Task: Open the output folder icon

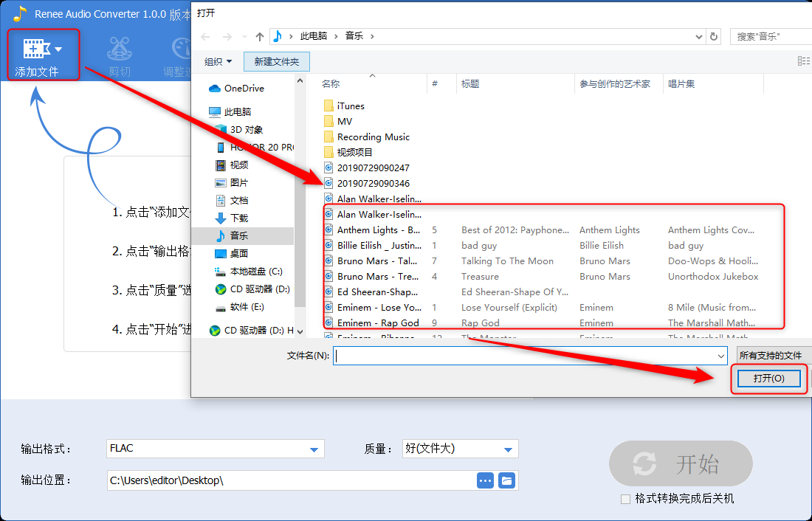Action: (x=507, y=480)
